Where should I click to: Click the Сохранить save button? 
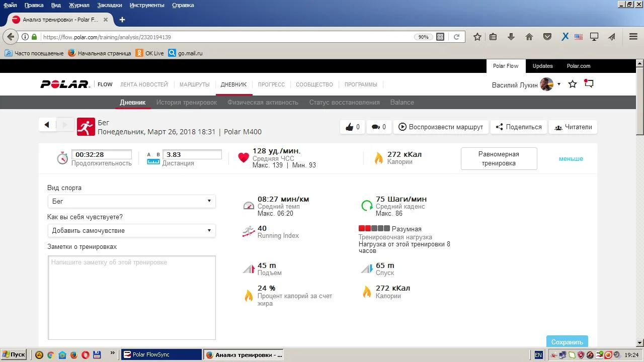(x=567, y=341)
